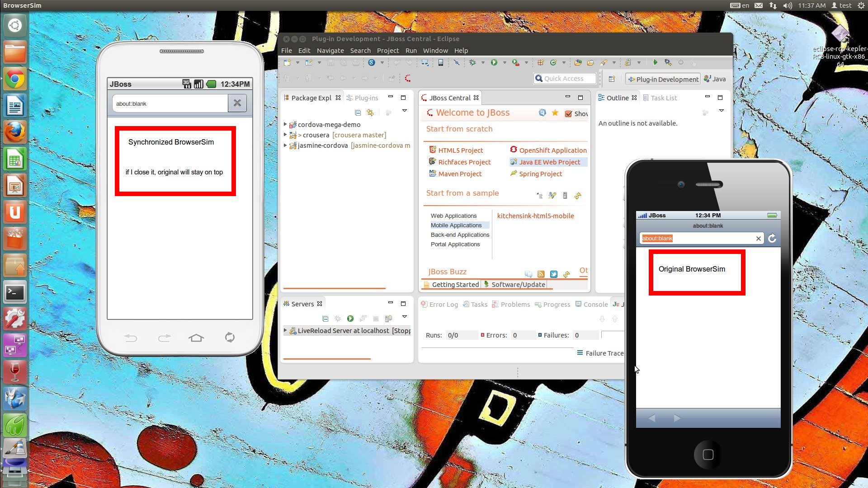The width and height of the screenshot is (868, 488).
Task: Toggle Link with Editor in Package Explorer
Action: (370, 113)
